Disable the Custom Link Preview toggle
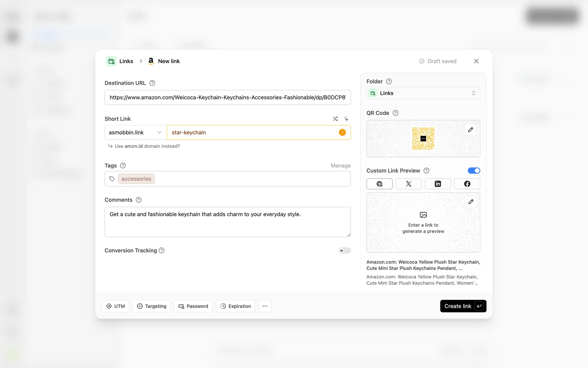This screenshot has height=368, width=588. point(474,171)
